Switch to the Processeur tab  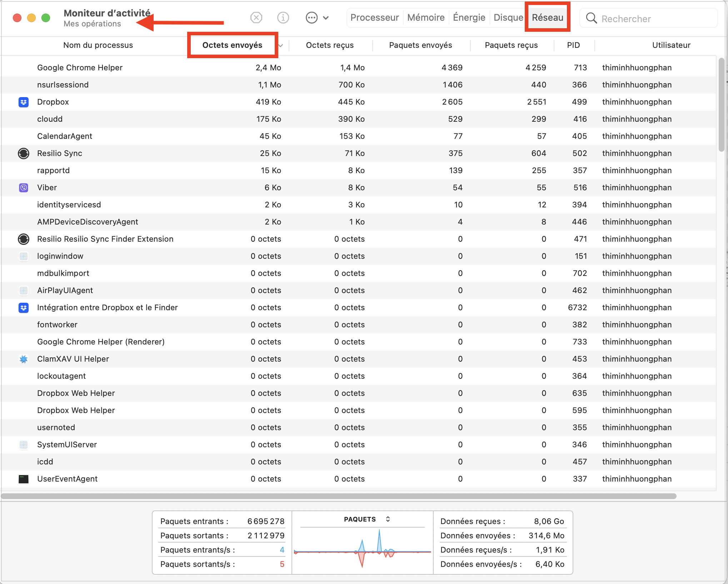point(374,17)
